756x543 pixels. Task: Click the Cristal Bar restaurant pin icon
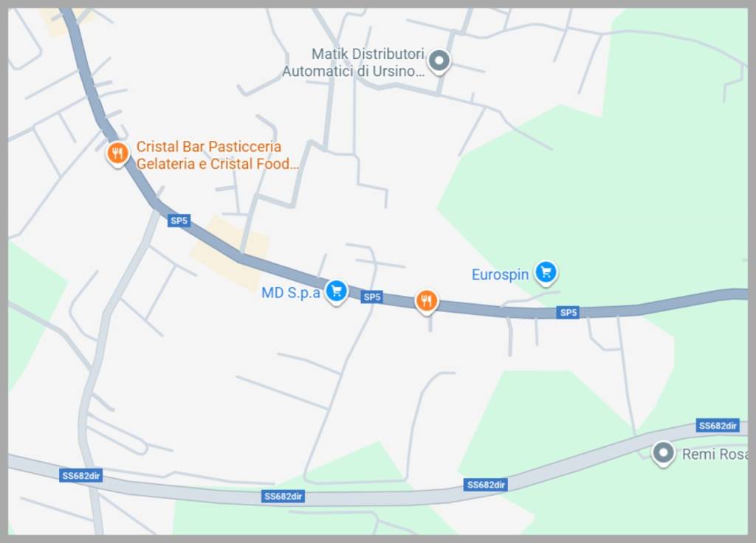[117, 154]
